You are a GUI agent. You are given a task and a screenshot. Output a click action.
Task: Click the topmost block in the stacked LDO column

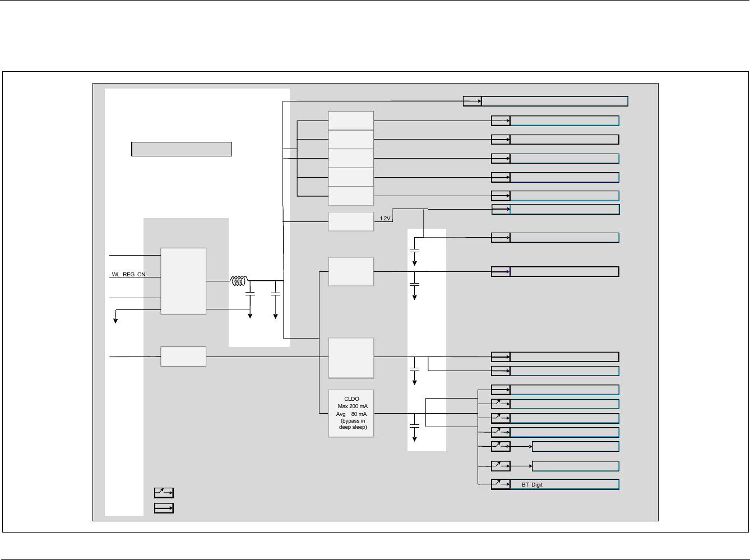click(x=351, y=121)
